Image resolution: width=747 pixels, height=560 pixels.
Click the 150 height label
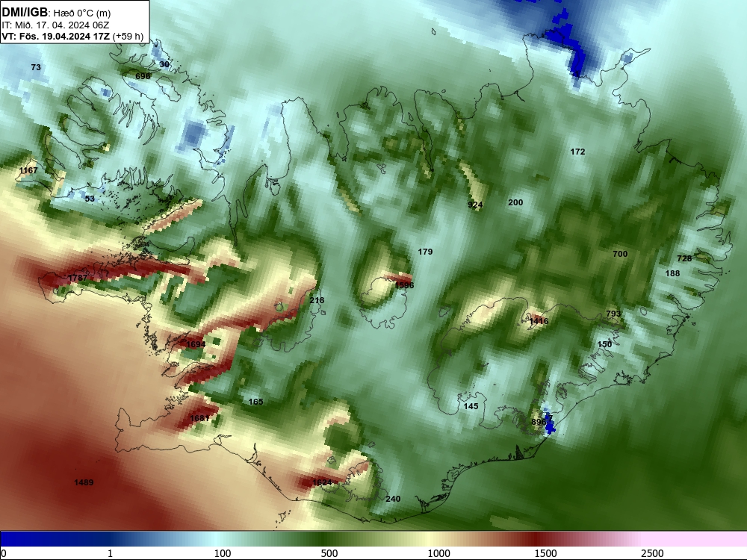click(604, 344)
